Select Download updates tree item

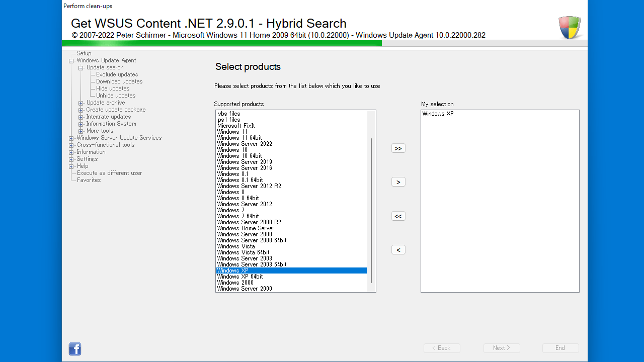119,81
